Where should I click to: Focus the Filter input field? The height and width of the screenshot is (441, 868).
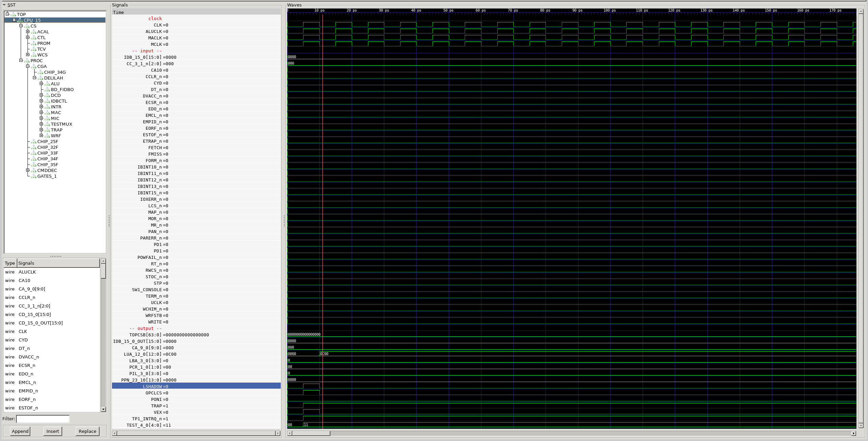(43, 419)
